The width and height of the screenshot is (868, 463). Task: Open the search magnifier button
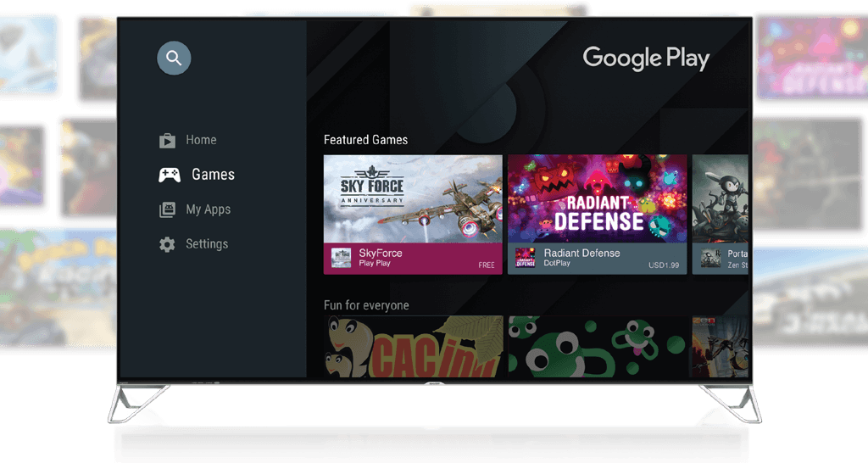174,58
